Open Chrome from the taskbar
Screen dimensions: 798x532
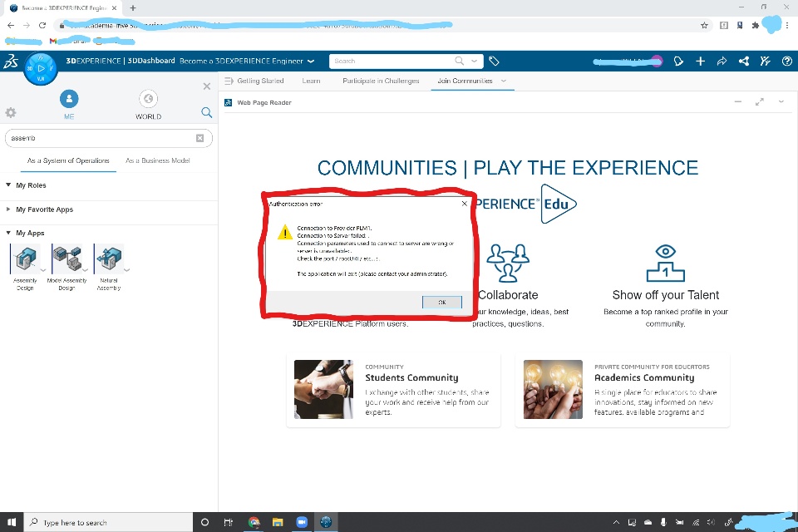[x=254, y=522]
